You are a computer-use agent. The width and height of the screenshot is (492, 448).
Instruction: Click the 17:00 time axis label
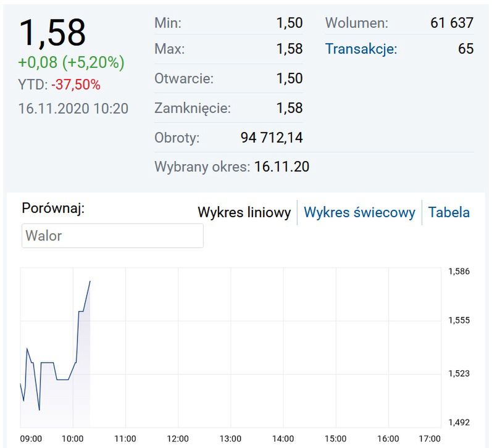[430, 439]
